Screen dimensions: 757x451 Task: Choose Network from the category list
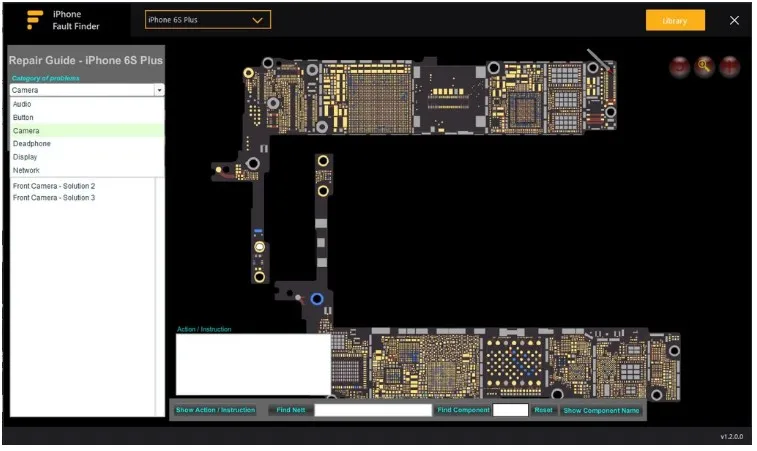coord(87,170)
